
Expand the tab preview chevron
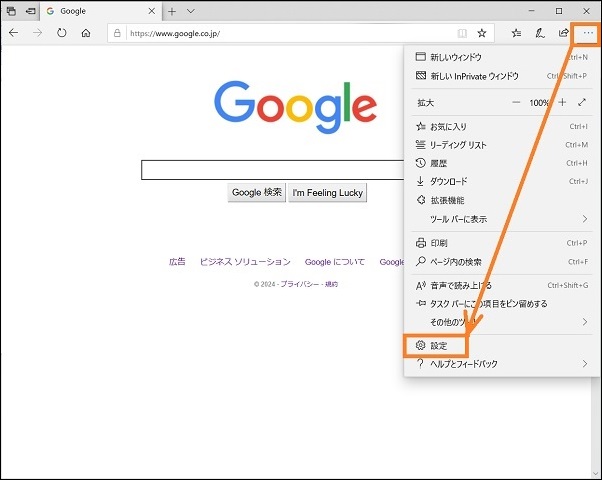click(x=191, y=11)
